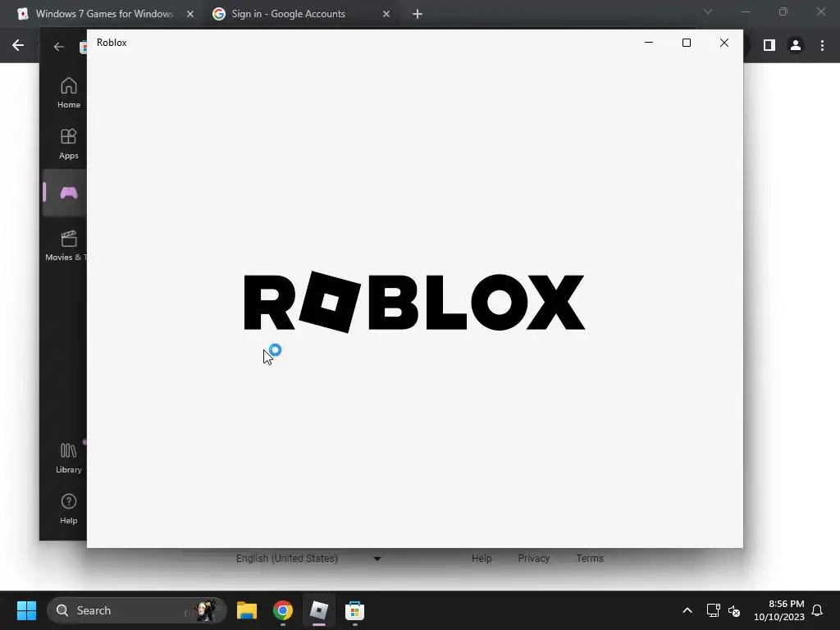Screen dimensions: 840x630
Task: Open Terms link on Google sign-in page
Action: click(590, 558)
